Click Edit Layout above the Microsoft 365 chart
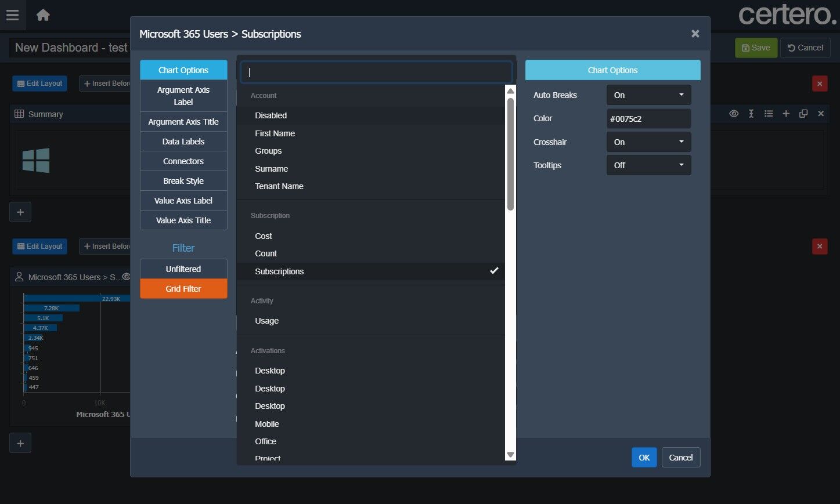 click(40, 246)
